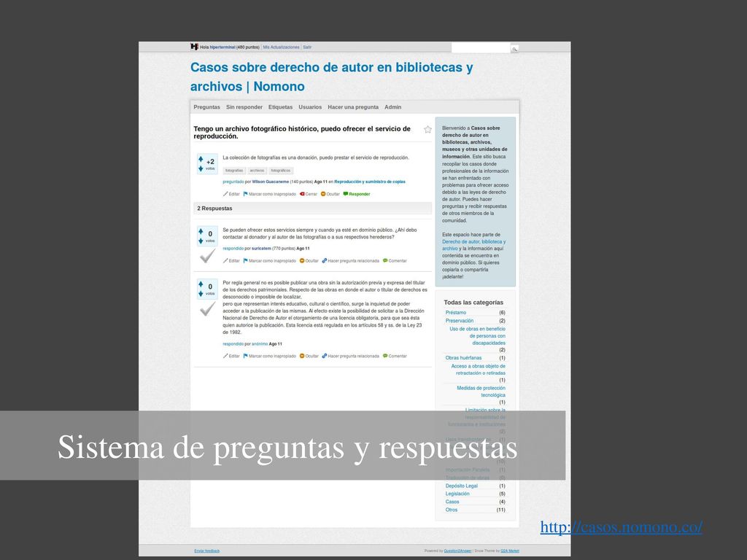Downvote anónimo's answer

click(x=201, y=294)
